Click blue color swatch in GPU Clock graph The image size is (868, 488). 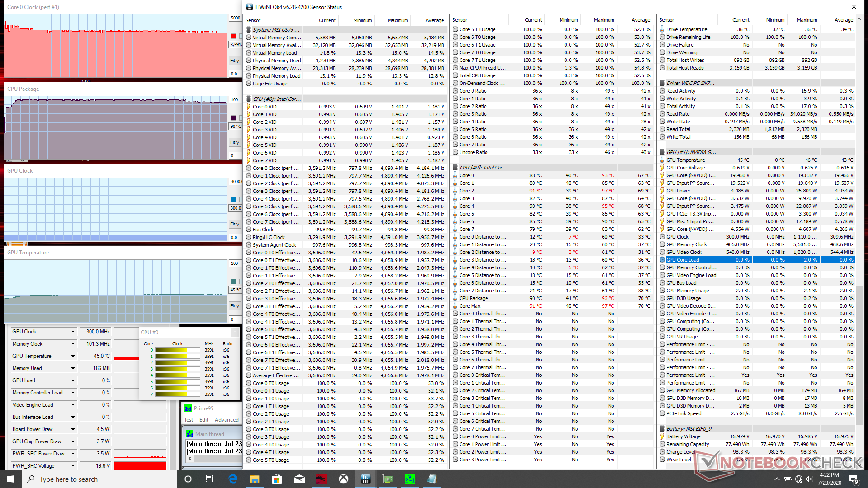coord(234,200)
